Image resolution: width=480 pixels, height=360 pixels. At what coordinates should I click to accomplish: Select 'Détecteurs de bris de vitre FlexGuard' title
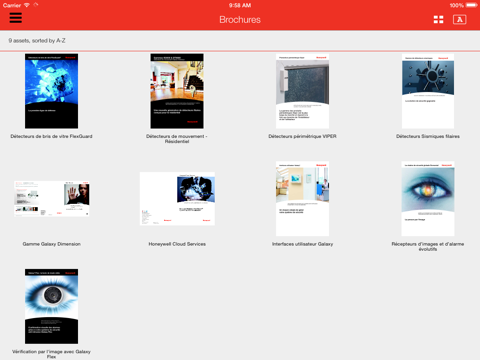pyautogui.click(x=51, y=136)
